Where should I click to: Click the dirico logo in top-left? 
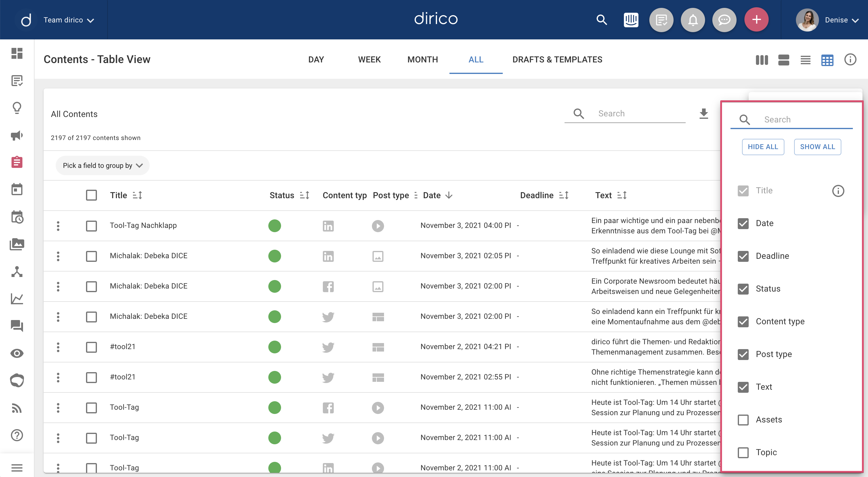click(26, 20)
